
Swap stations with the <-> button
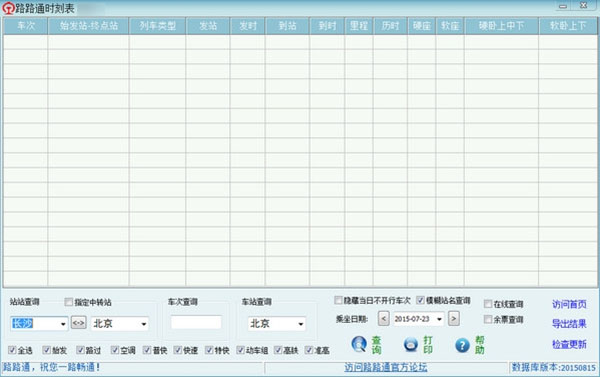click(x=78, y=323)
